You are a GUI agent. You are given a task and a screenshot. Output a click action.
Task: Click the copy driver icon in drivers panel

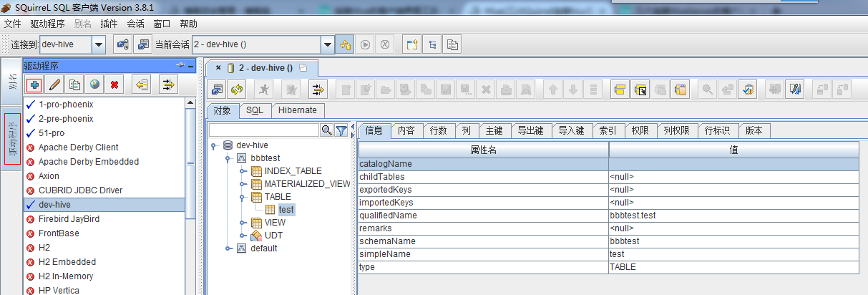[x=74, y=84]
